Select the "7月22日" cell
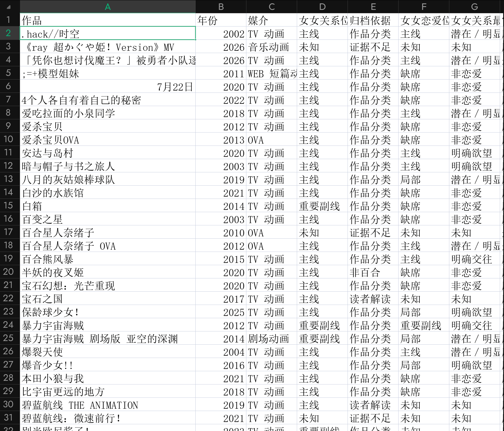Image resolution: width=504 pixels, height=431 pixels. (108, 86)
